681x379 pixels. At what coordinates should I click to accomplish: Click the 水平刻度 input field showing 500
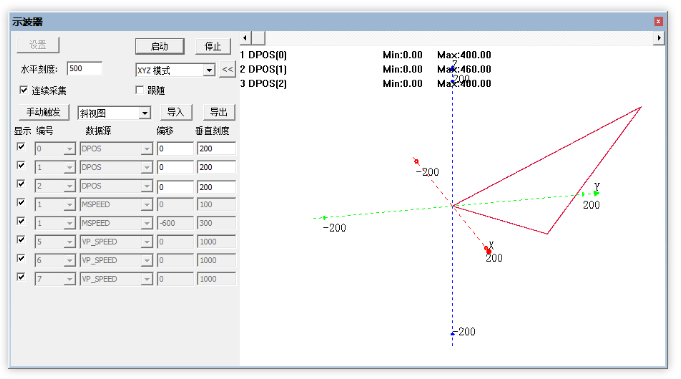[85, 69]
